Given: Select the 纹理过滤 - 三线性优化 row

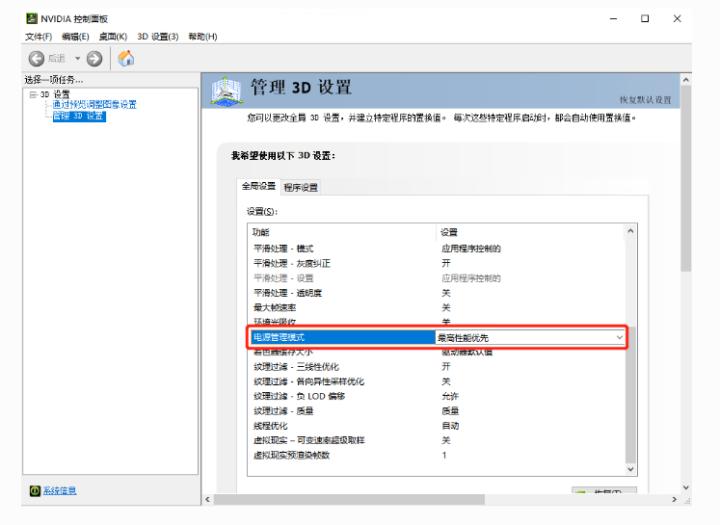Looking at the screenshot, I should 438,367.
